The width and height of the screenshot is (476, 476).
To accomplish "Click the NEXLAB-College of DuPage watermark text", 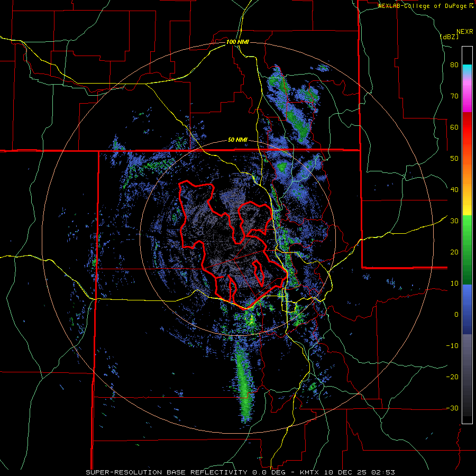I will pyautogui.click(x=425, y=6).
